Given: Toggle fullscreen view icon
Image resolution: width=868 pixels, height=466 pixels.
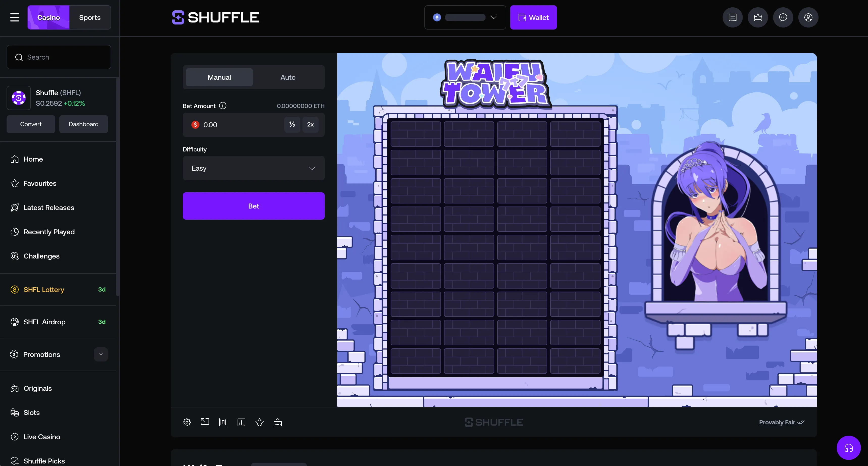Looking at the screenshot, I should point(205,422).
